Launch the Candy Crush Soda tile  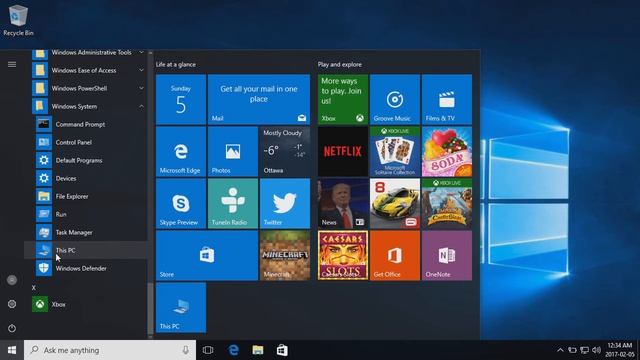click(447, 151)
